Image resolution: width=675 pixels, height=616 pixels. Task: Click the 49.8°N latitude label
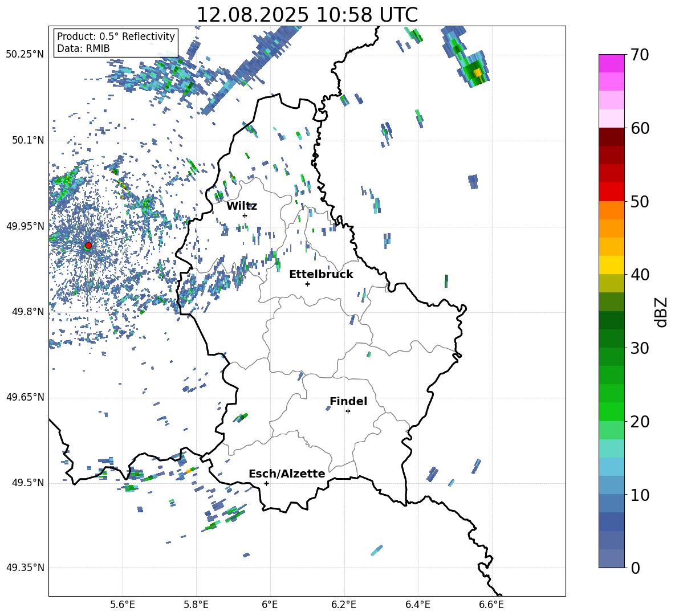[x=28, y=312]
